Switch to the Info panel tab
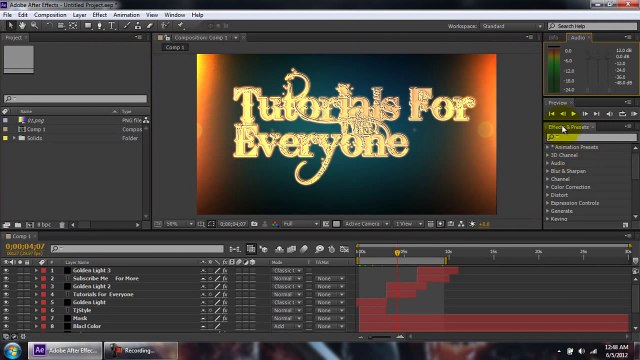This screenshot has height=360, width=640. [553, 38]
